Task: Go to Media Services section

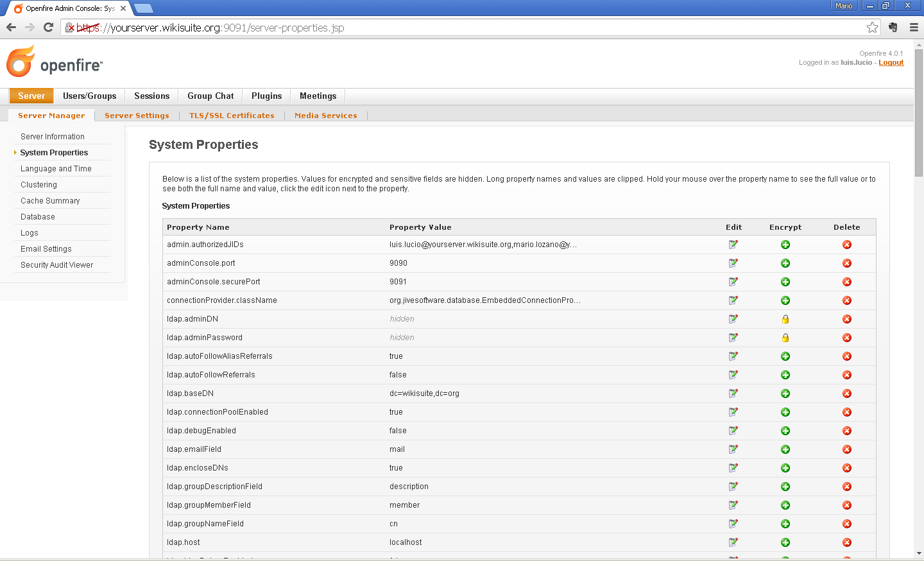Action: click(x=325, y=116)
